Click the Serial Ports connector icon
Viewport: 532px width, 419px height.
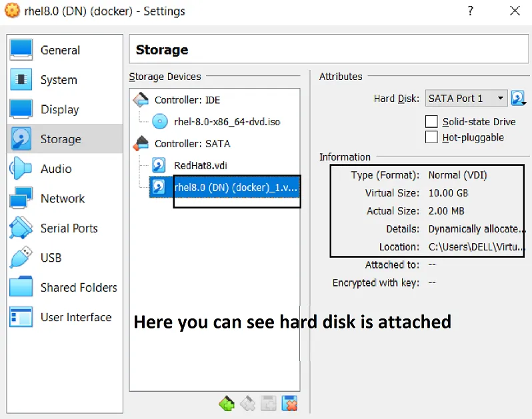(x=21, y=227)
